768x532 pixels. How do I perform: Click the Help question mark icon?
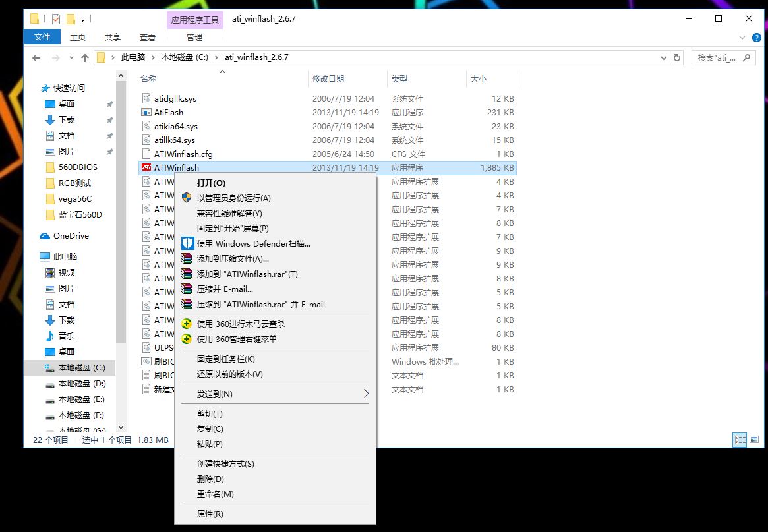tap(755, 38)
